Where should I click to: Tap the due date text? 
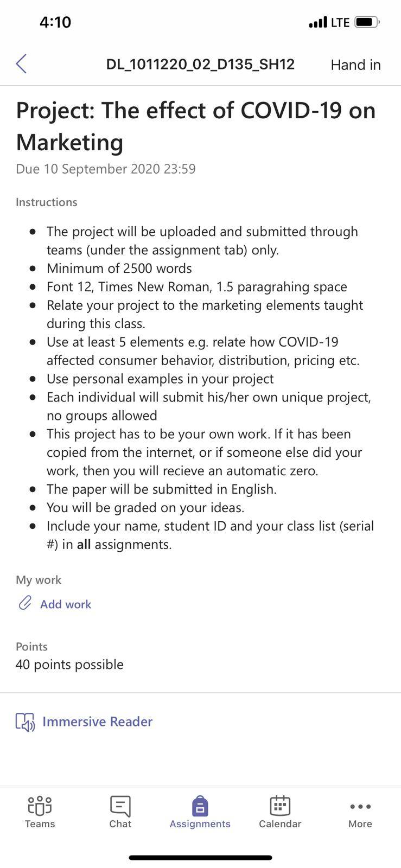point(106,169)
